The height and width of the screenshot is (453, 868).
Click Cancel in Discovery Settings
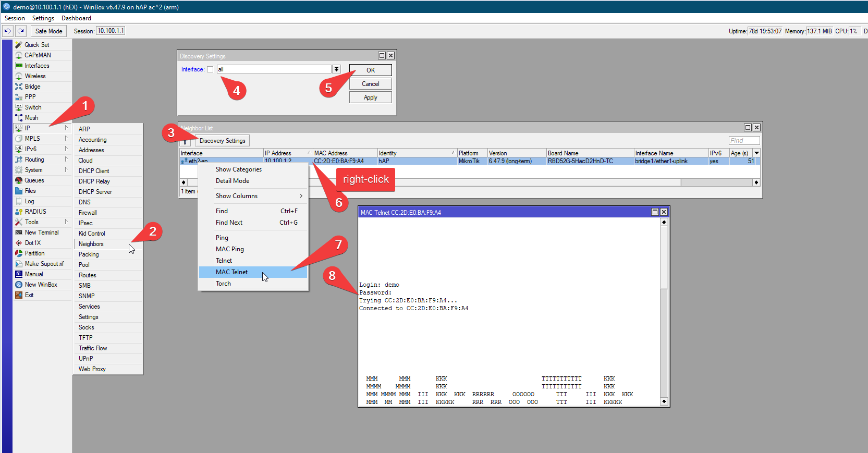(x=371, y=84)
